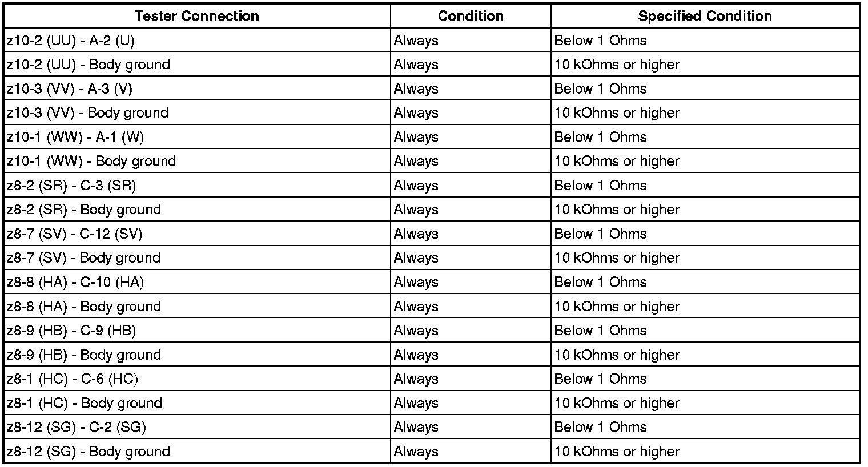868x467 pixels.
Task: Select z8-8 (HA) - C-10 (HA) entry
Action: [197, 282]
